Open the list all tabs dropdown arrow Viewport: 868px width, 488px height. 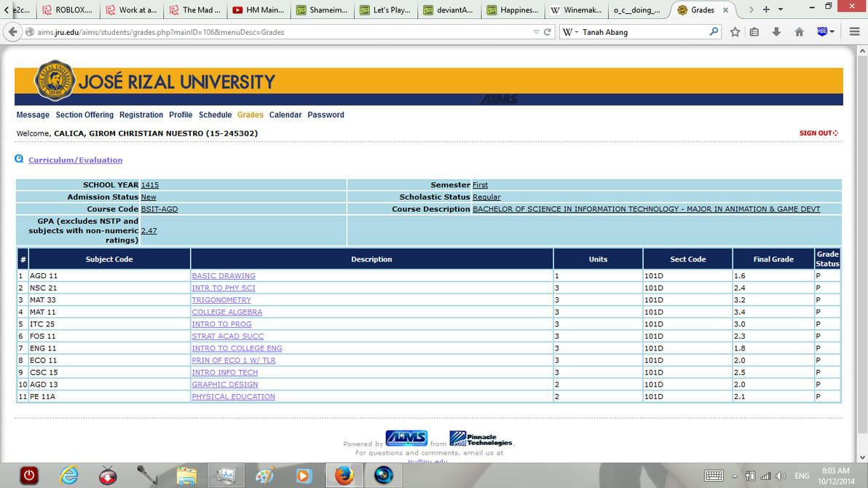point(781,9)
